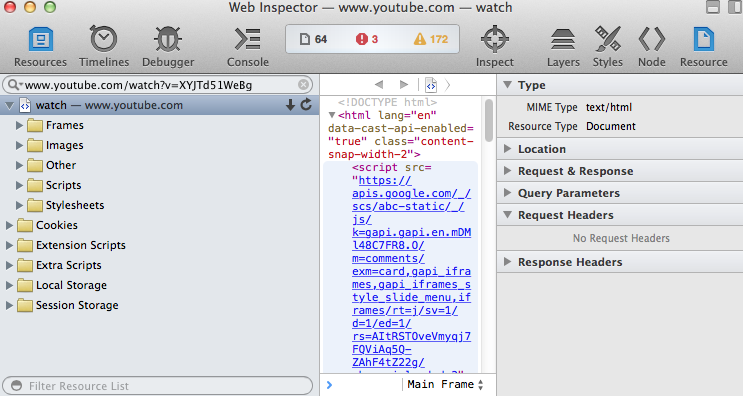Expand the Response Headers section
Screen dimensions: 743x396
(507, 261)
